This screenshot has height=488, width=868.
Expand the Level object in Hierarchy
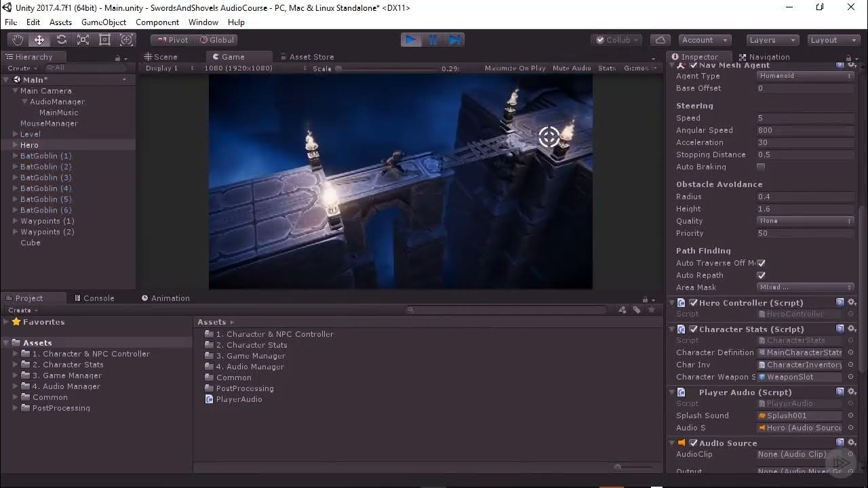[x=15, y=134]
